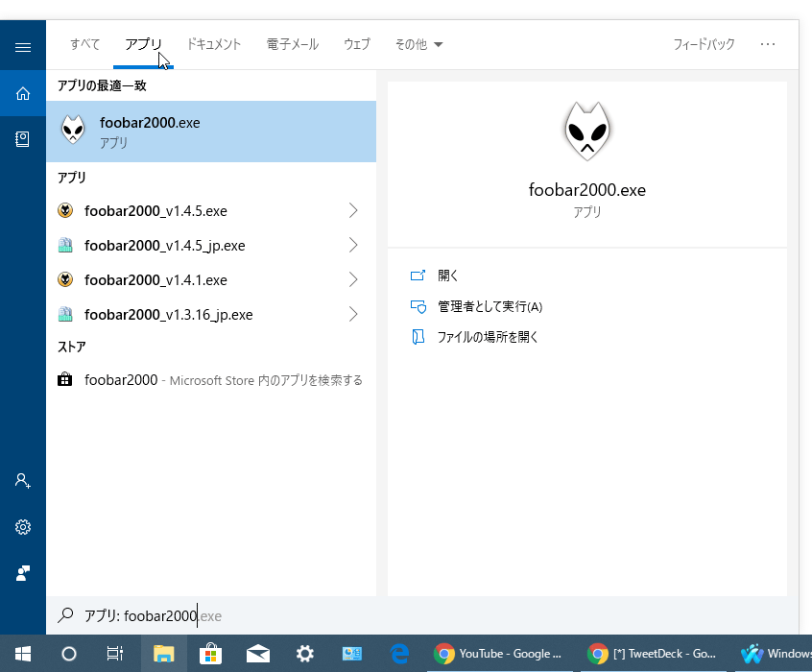Search Microsoft Store for foobar2000

211,380
